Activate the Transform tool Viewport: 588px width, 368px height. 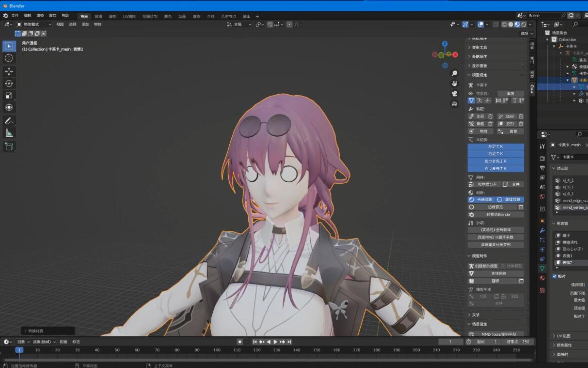[x=9, y=107]
